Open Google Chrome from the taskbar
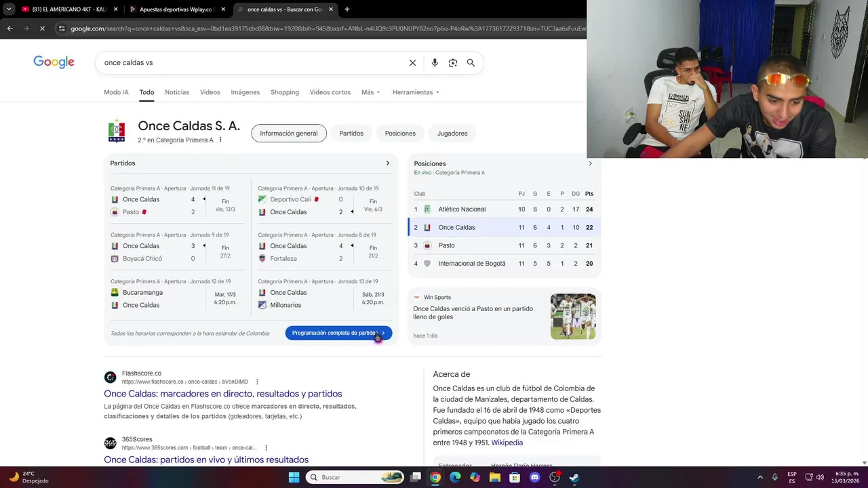868x488 pixels. pyautogui.click(x=435, y=477)
